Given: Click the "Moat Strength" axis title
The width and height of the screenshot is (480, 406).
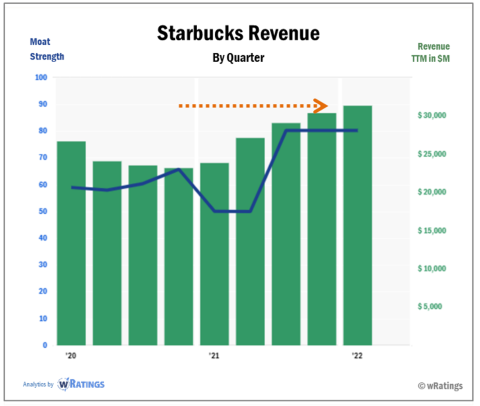Looking at the screenshot, I should tap(47, 49).
